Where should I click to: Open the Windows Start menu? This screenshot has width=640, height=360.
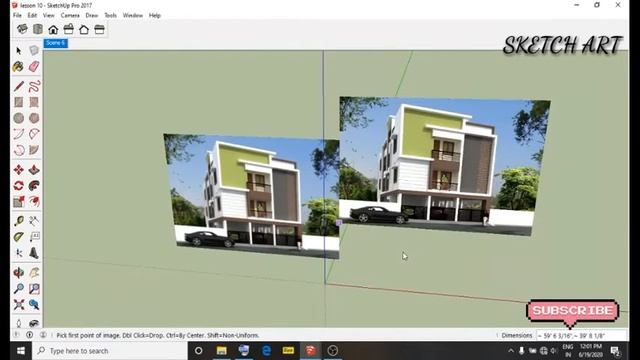(x=20, y=351)
